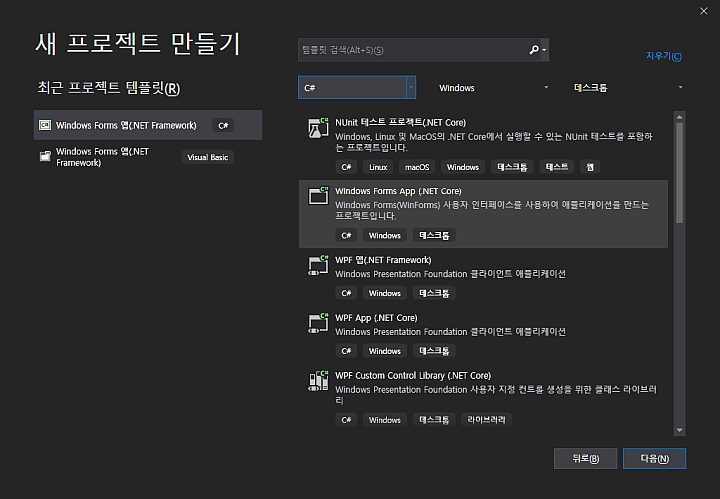Open the search options dropdown arrow

544,50
